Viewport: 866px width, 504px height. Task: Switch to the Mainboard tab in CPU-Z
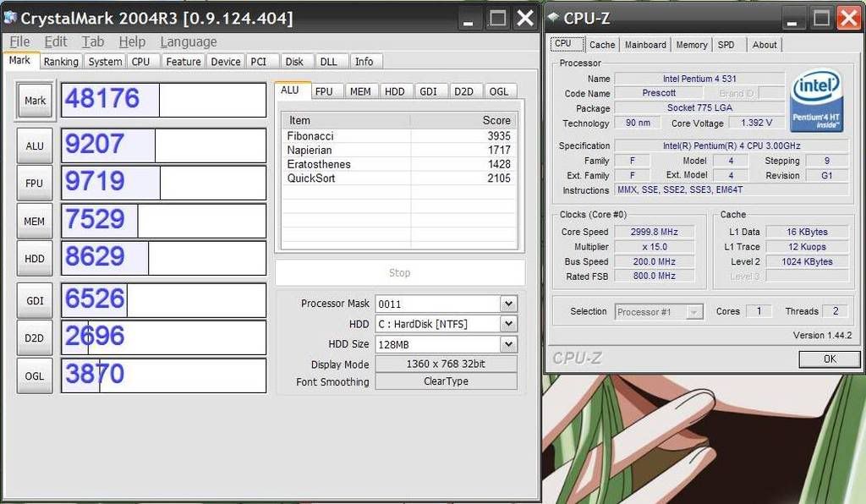[x=645, y=45]
